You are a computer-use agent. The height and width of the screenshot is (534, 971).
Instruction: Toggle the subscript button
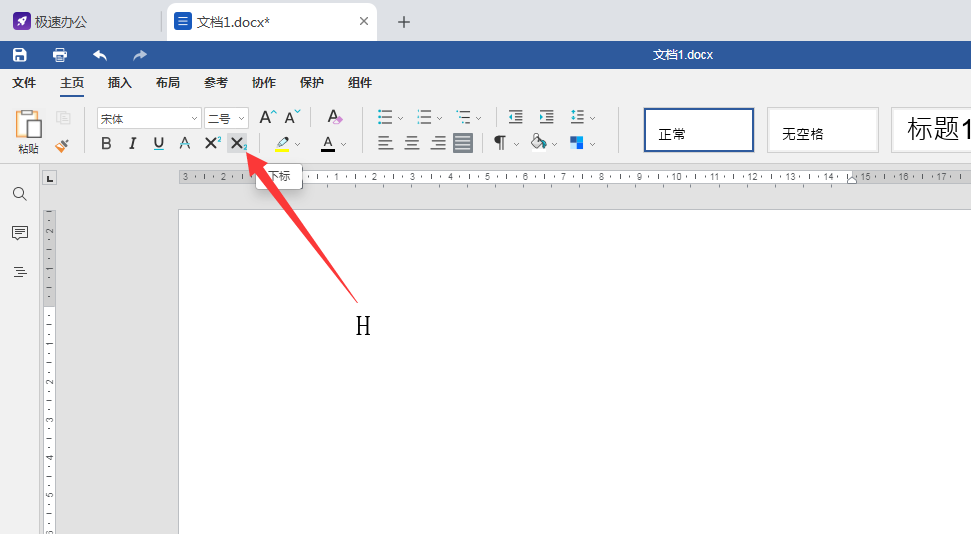coord(237,143)
